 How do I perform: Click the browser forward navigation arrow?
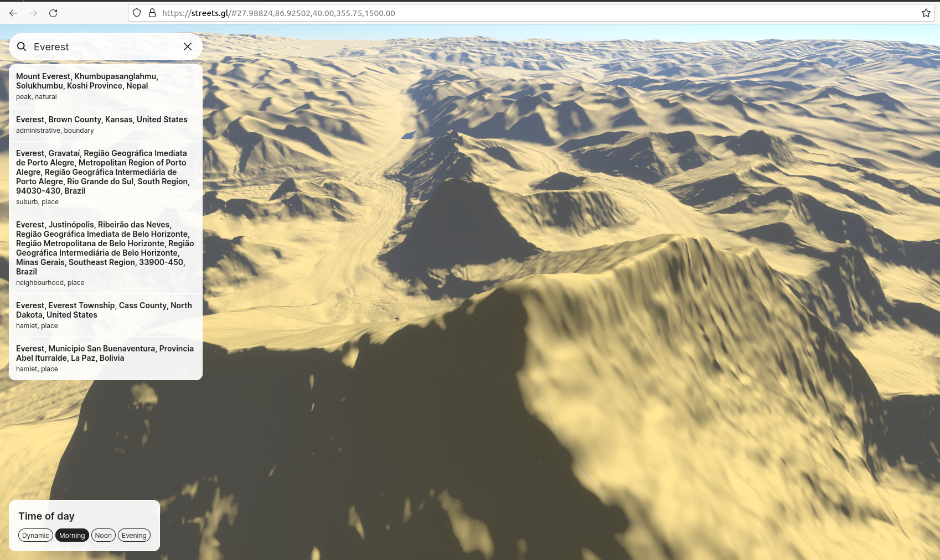click(x=33, y=13)
